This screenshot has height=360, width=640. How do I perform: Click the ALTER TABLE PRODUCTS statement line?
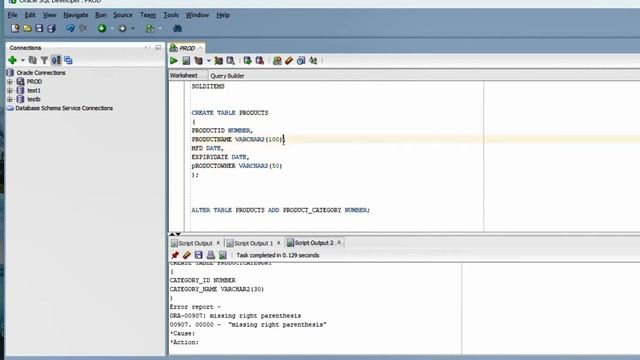pyautogui.click(x=281, y=210)
